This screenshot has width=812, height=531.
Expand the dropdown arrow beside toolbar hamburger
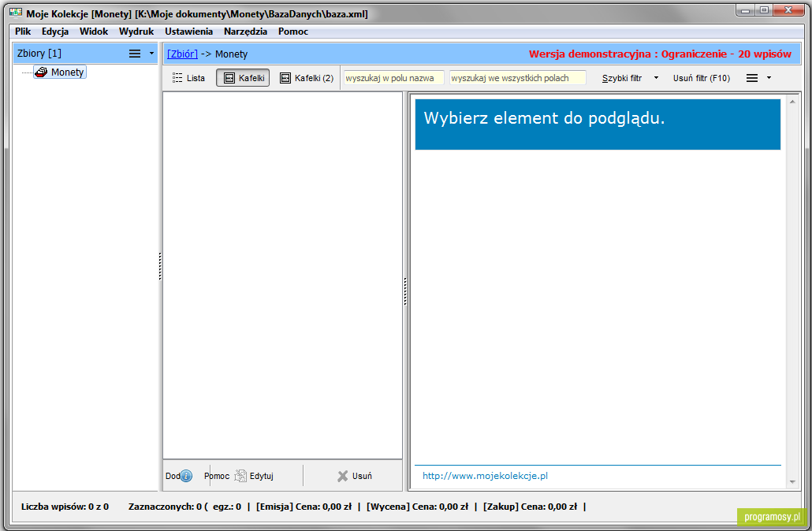pos(769,78)
